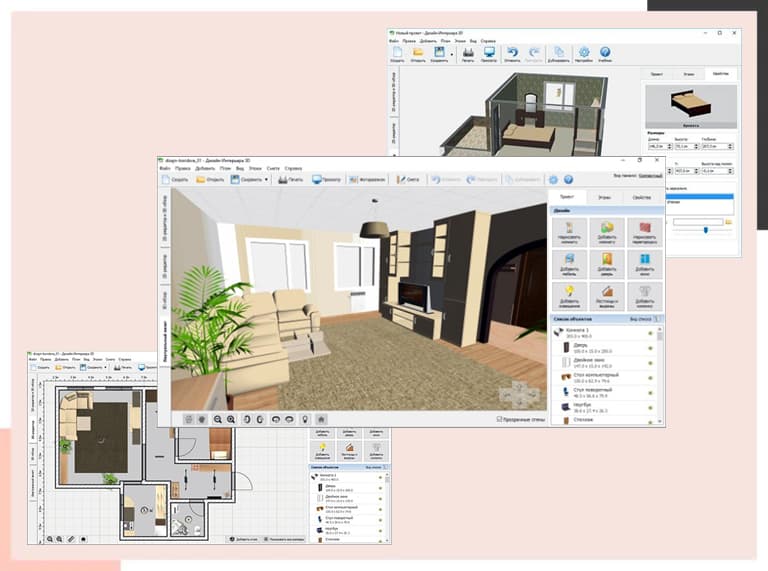Image resolution: width=768 pixels, height=571 pixels.
Task: Click Смета pencil icon in front toolbar
Action: pyautogui.click(x=401, y=180)
